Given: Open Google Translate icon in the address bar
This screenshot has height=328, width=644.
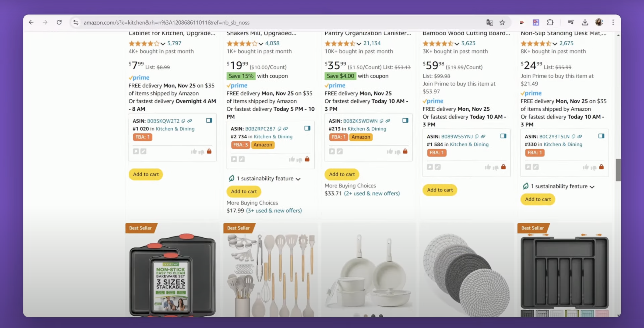Looking at the screenshot, I should tap(490, 22).
